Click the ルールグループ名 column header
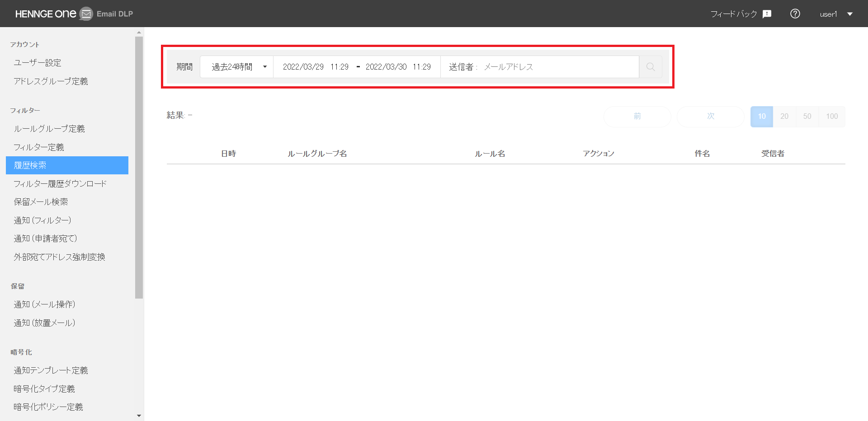868x421 pixels. coord(317,154)
